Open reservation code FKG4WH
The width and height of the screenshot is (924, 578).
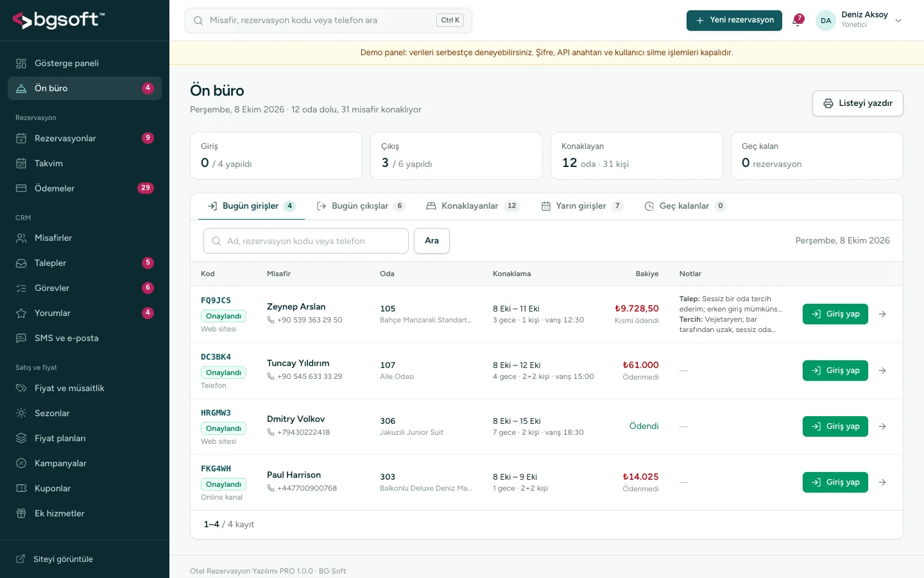(x=216, y=469)
